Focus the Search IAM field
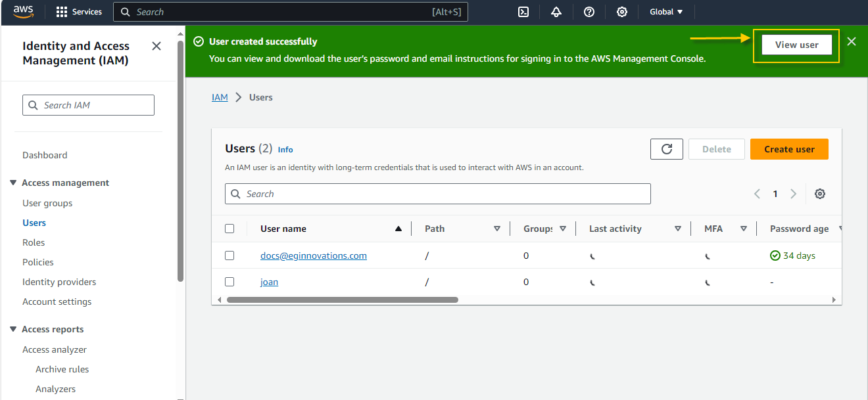This screenshot has width=868, height=400. pos(89,105)
